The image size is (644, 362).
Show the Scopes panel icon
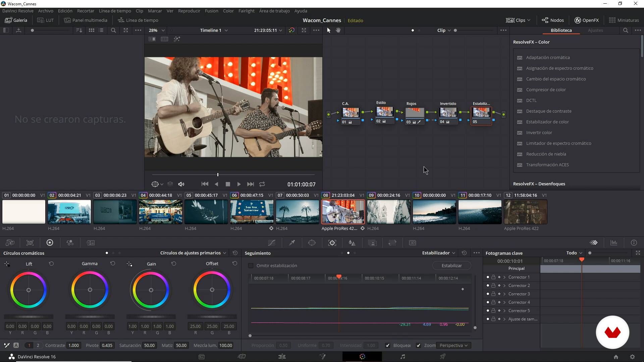pyautogui.click(x=614, y=243)
